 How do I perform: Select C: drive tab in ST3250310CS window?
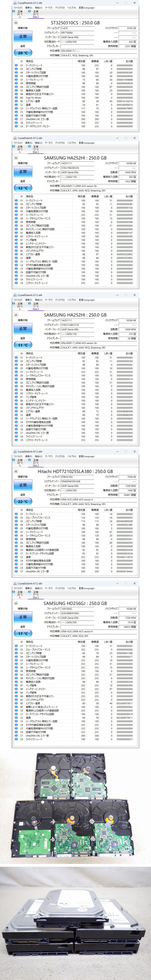[20, 15]
